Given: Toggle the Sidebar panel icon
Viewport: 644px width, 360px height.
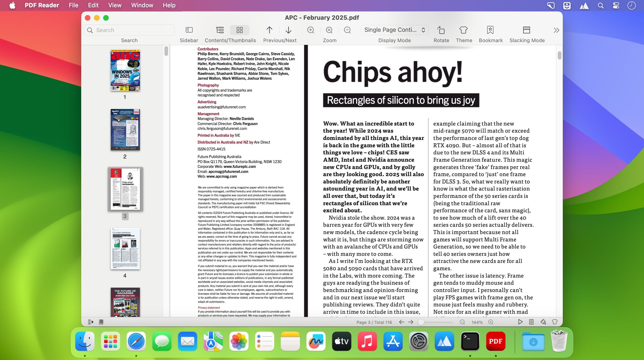Looking at the screenshot, I should (x=189, y=30).
